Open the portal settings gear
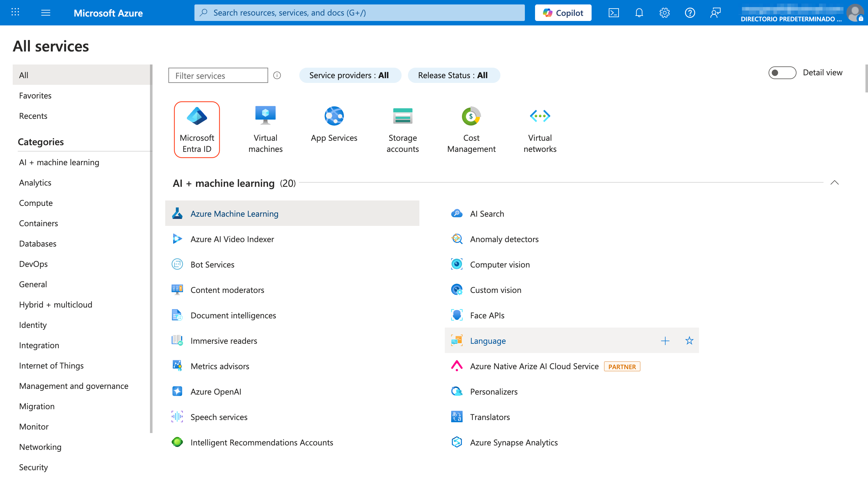The image size is (868, 488). (x=664, y=12)
